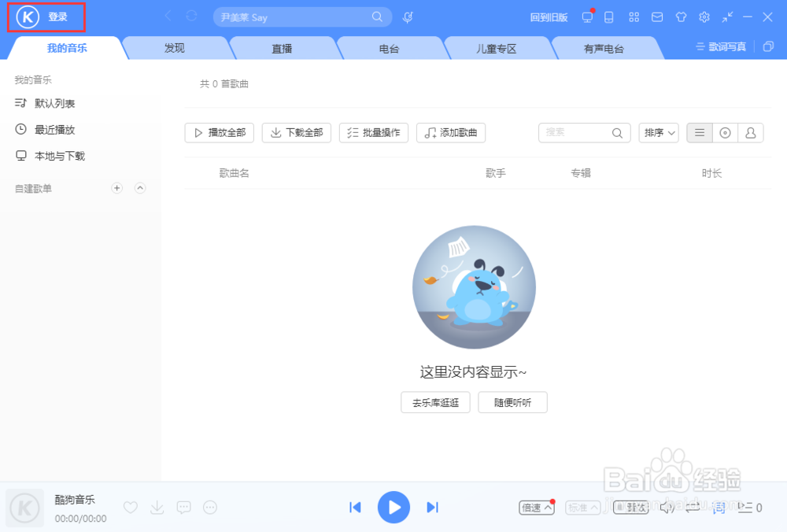This screenshot has width=787, height=532.
Task: Click the 专辑 column header
Action: tap(581, 173)
